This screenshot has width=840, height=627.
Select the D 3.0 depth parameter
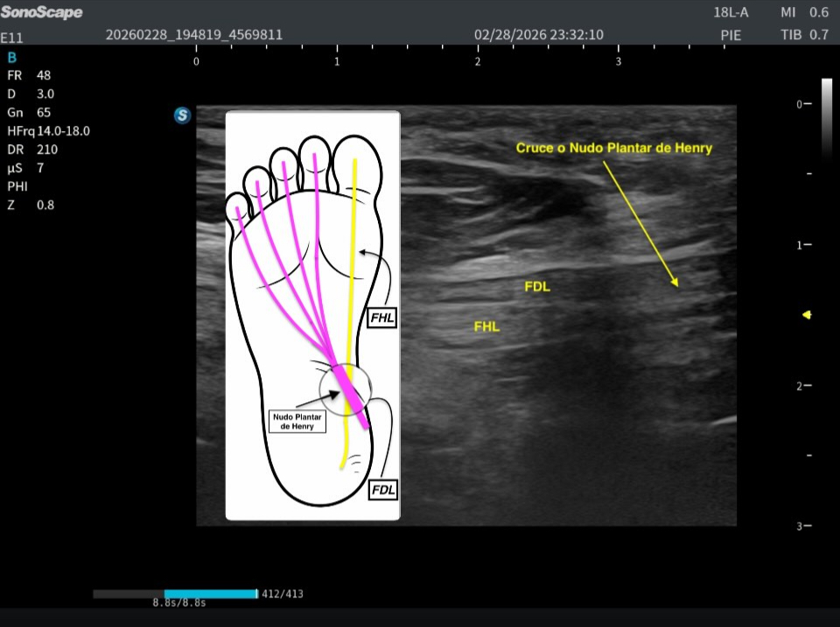[x=31, y=94]
